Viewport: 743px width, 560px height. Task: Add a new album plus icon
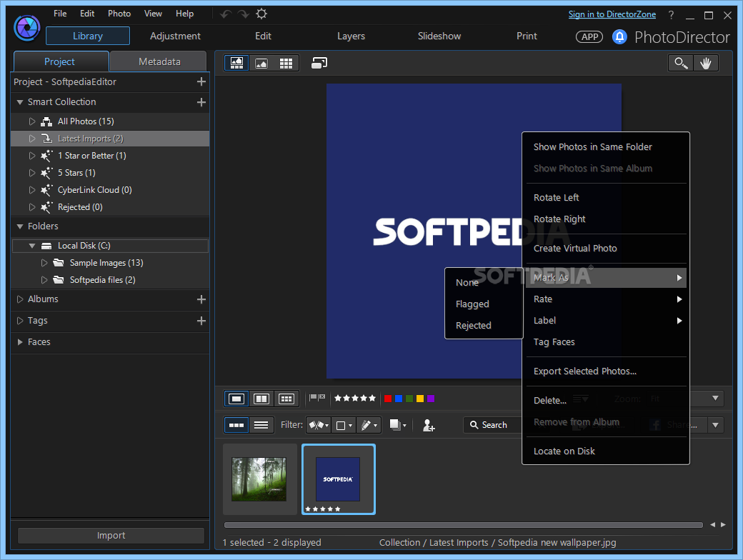[x=201, y=299]
